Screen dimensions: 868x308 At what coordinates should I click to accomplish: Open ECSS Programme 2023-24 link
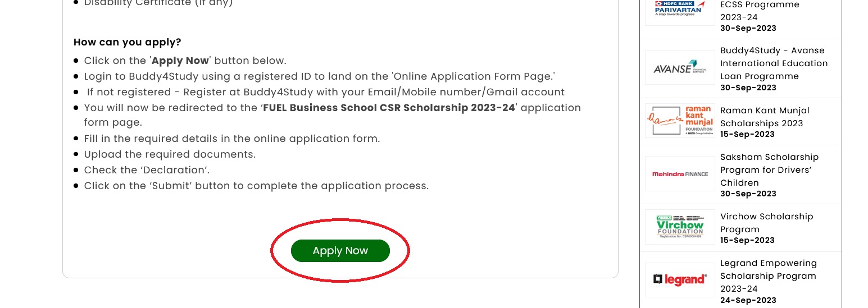tap(760, 11)
